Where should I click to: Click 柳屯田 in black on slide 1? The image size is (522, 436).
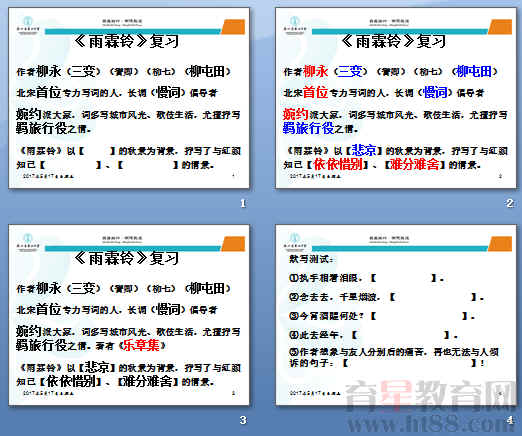coord(207,71)
